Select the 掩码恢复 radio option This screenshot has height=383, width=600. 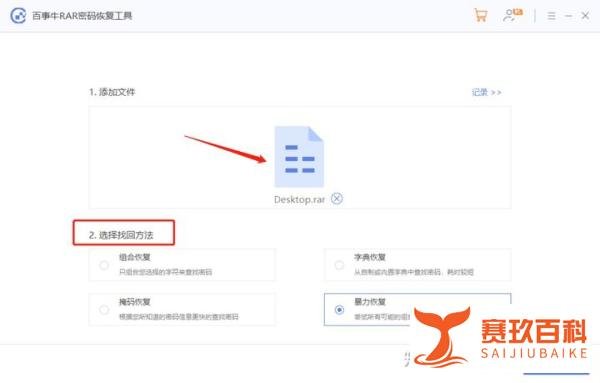pyautogui.click(x=104, y=310)
